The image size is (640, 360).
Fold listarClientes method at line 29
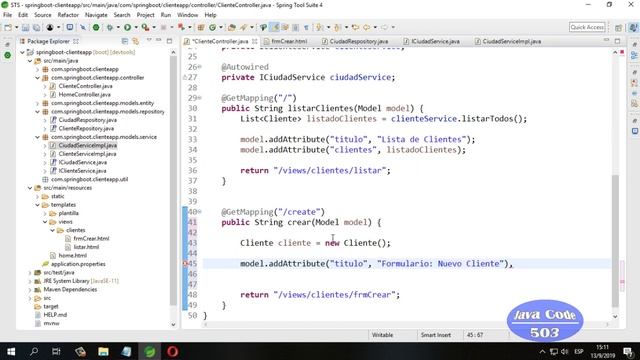click(200, 98)
